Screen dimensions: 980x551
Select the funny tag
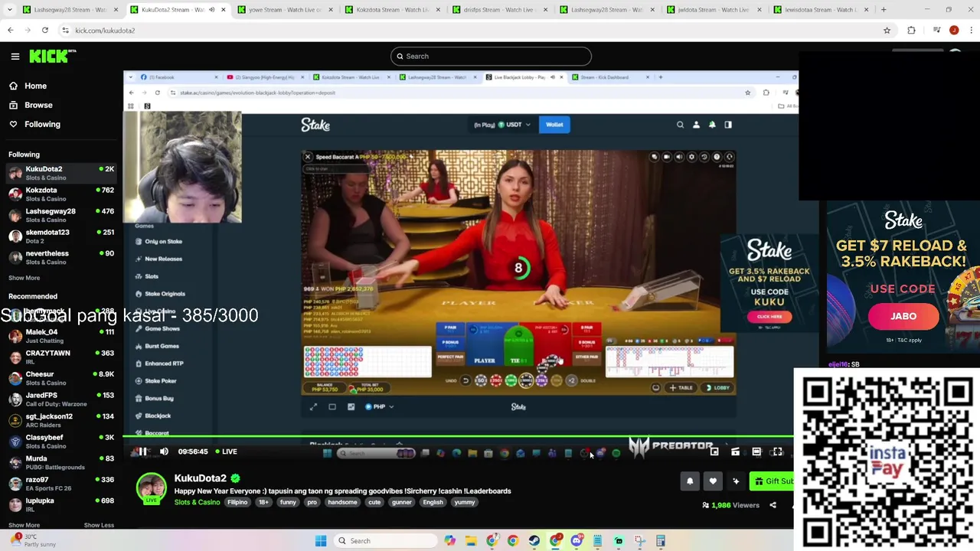[288, 502]
